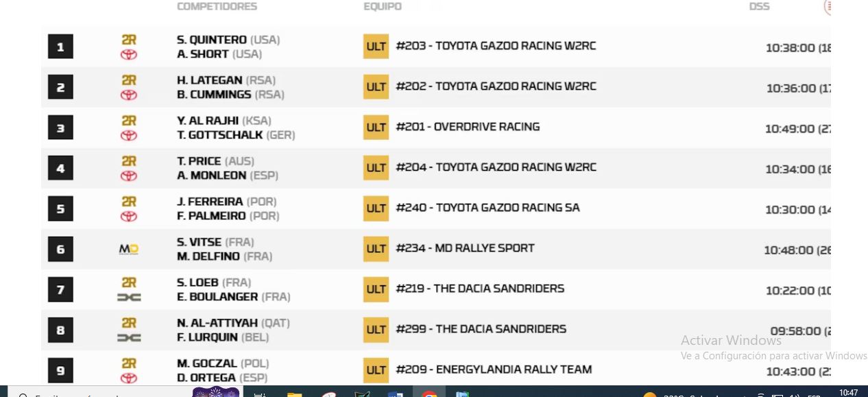Image resolution: width=868 pixels, height=397 pixels.
Task: Click the Dacia logo beside S. Loeb
Action: coord(129,297)
